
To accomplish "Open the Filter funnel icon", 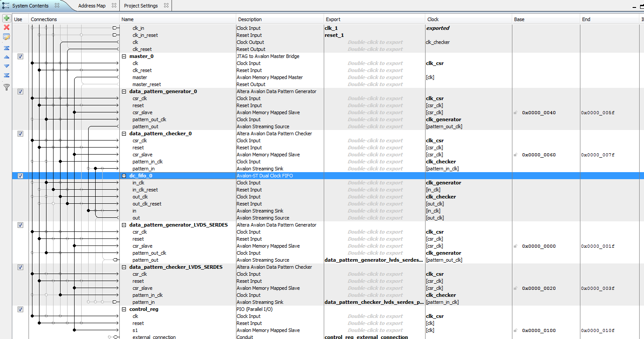I will [x=6, y=87].
